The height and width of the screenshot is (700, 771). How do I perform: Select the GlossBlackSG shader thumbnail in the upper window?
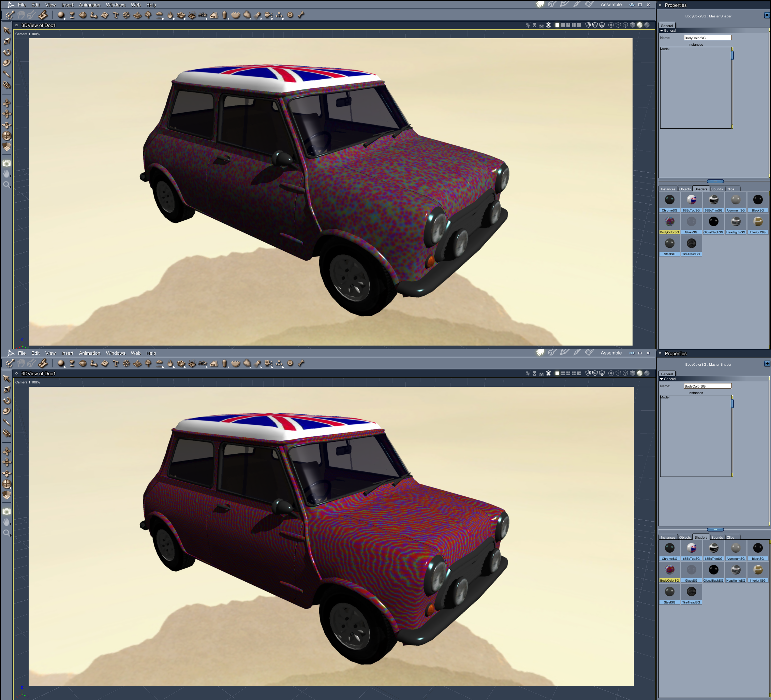pos(713,222)
